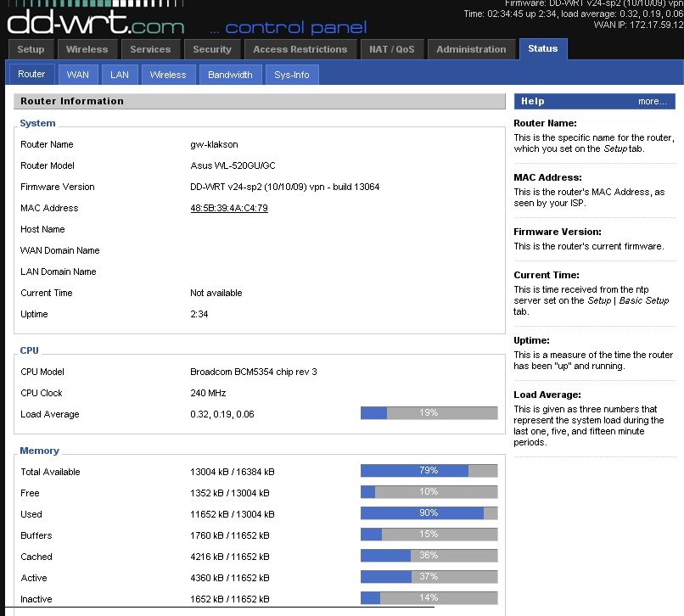Viewport: 684px width, 616px height.
Task: Select the NAT / QoS tab
Action: [392, 49]
